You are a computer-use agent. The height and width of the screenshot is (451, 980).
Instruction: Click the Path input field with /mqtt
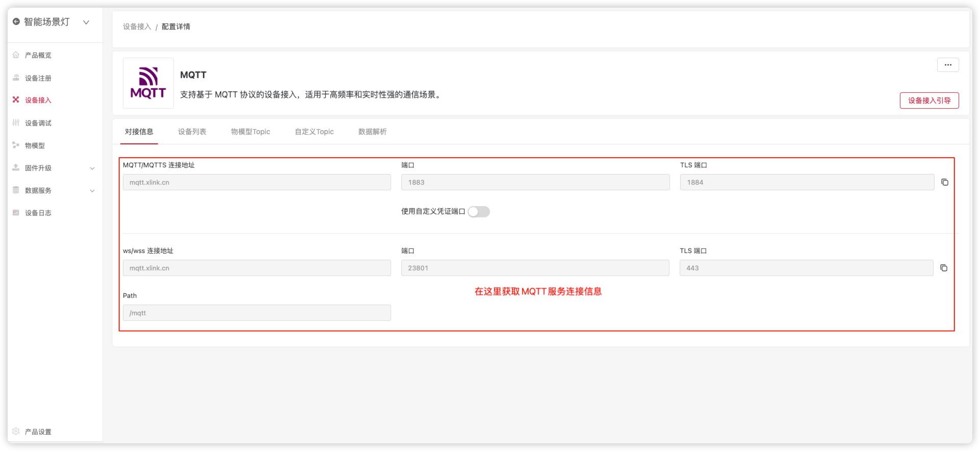tap(256, 313)
